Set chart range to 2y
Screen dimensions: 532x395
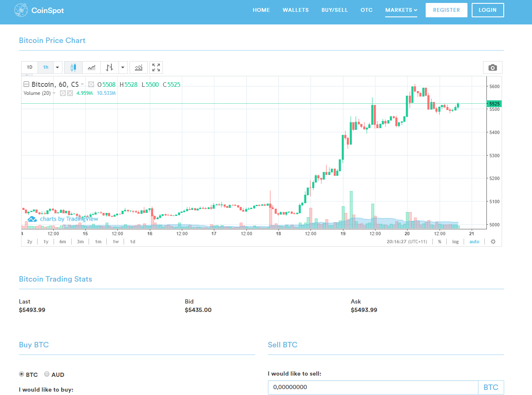pyautogui.click(x=30, y=242)
